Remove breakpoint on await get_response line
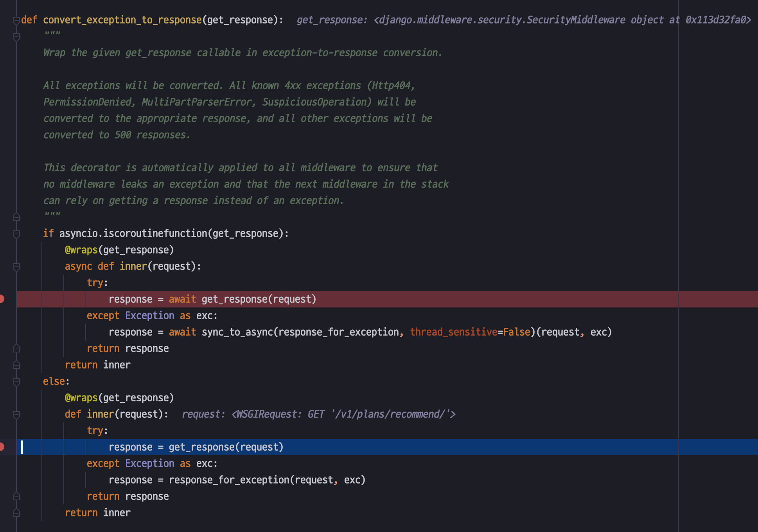The width and height of the screenshot is (758, 532). (2, 299)
